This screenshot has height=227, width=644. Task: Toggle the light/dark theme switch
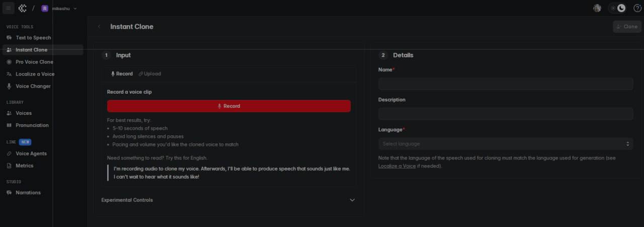[617, 8]
